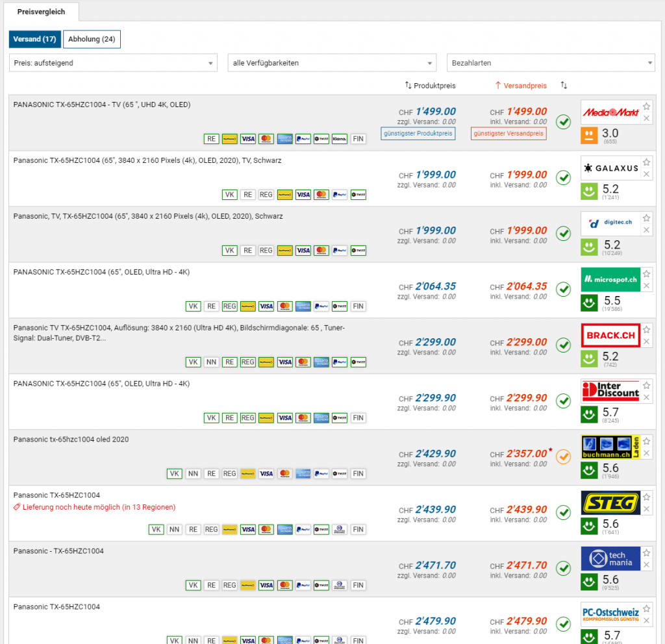Open the Bezahlarten filter dropdown
The height and width of the screenshot is (644, 665).
551,63
